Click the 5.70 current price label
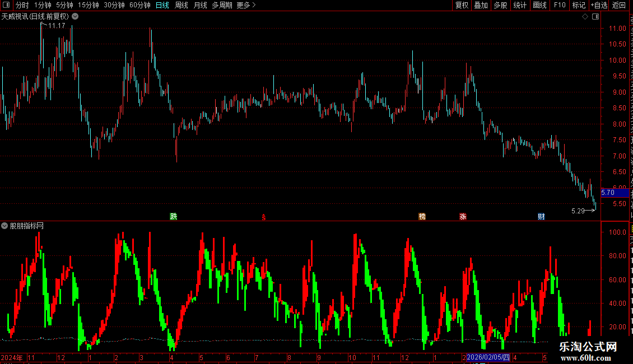Screen dimensions: 633x364 (x=615, y=193)
